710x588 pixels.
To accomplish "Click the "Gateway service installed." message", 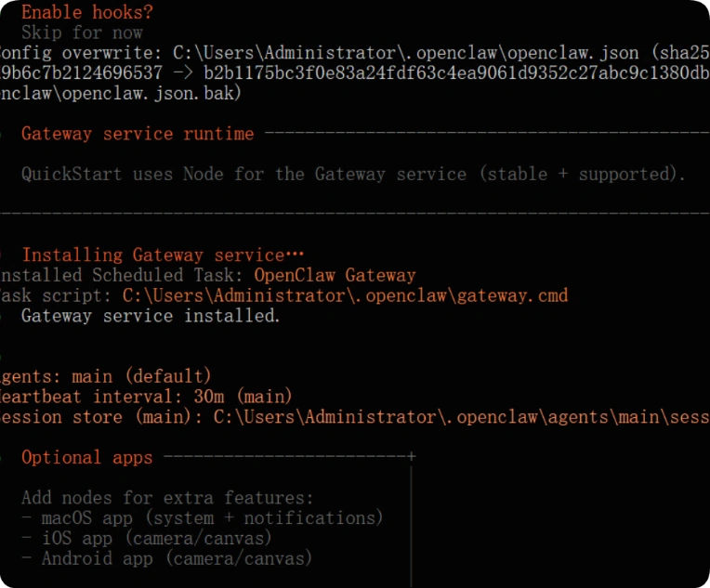I will [150, 316].
